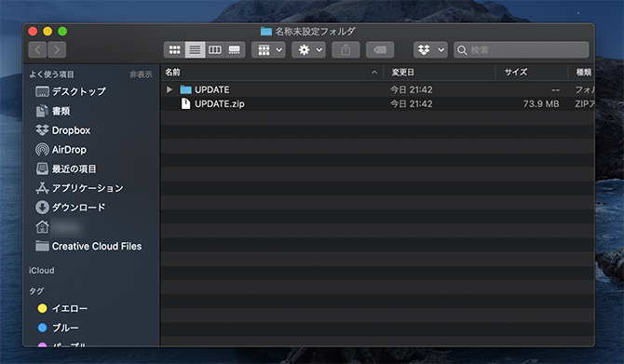This screenshot has height=364, width=624.
Task: Click the Share toolbar button
Action: (346, 49)
